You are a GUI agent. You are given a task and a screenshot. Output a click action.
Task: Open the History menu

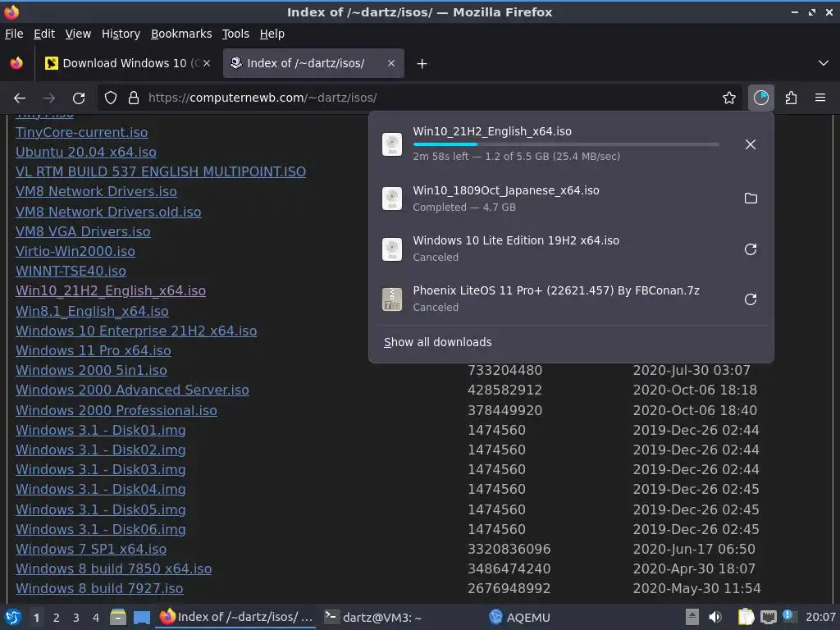tap(121, 34)
